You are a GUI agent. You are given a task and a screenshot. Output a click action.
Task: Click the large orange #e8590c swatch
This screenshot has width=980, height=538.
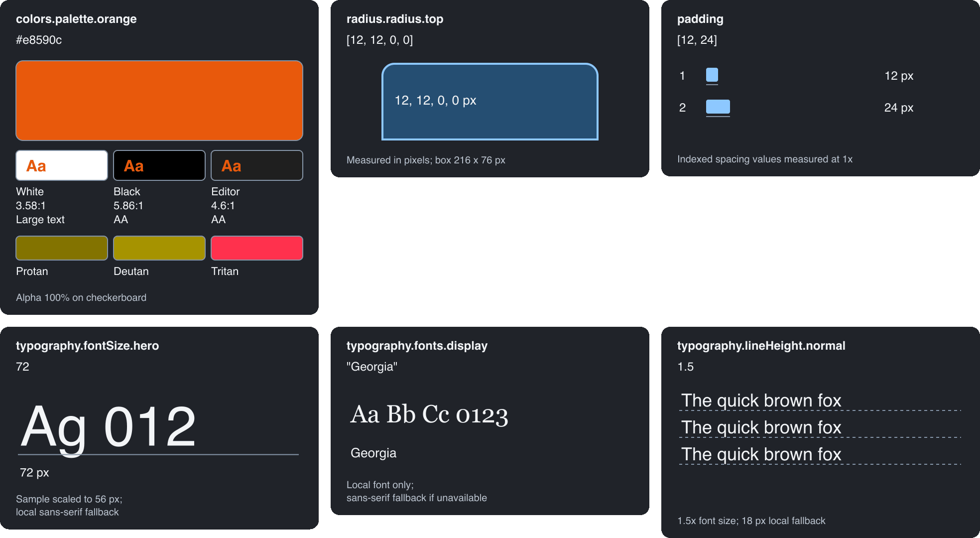pyautogui.click(x=159, y=101)
